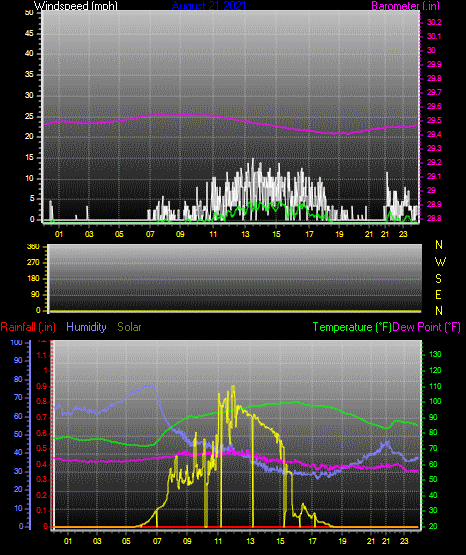Click the '270' wind direction axis value
Image resolution: width=466 pixels, height=555 pixels.
pos(34,263)
